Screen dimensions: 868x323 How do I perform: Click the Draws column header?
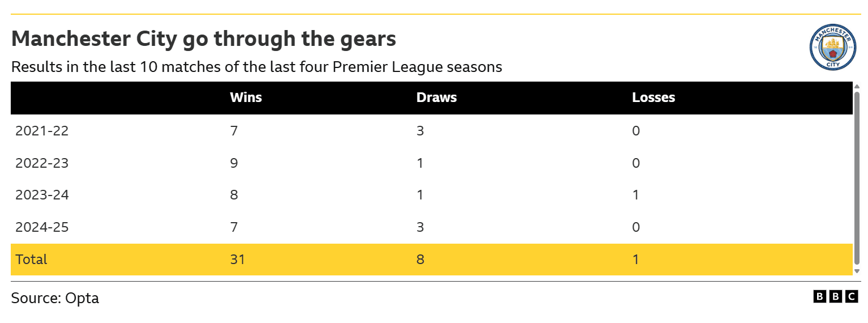click(x=436, y=97)
